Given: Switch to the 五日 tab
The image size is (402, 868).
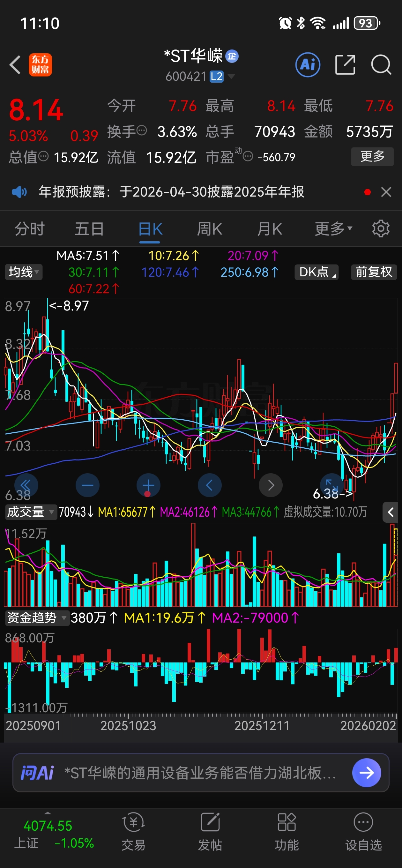Looking at the screenshot, I should [89, 229].
